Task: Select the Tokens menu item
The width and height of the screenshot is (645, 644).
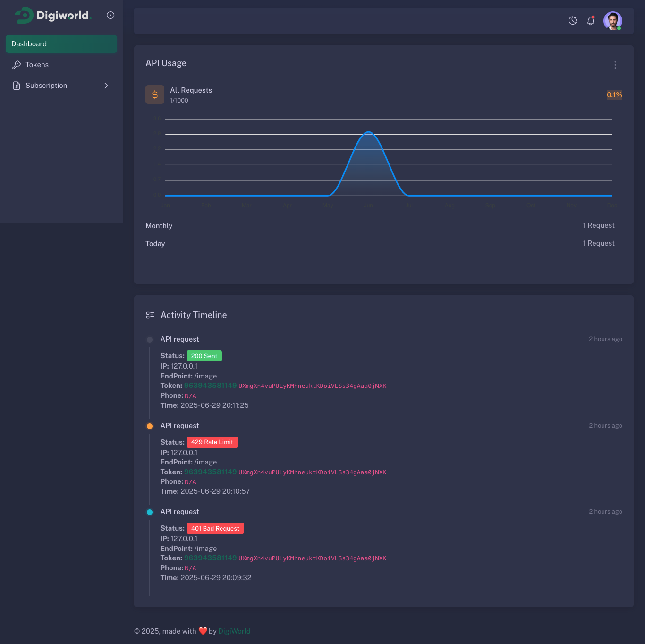Action: [37, 65]
